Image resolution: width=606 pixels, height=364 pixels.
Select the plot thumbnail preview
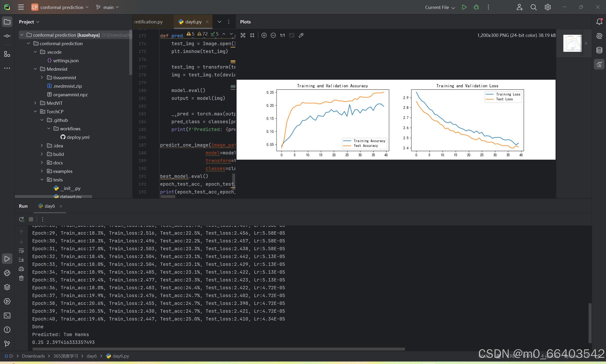[572, 43]
